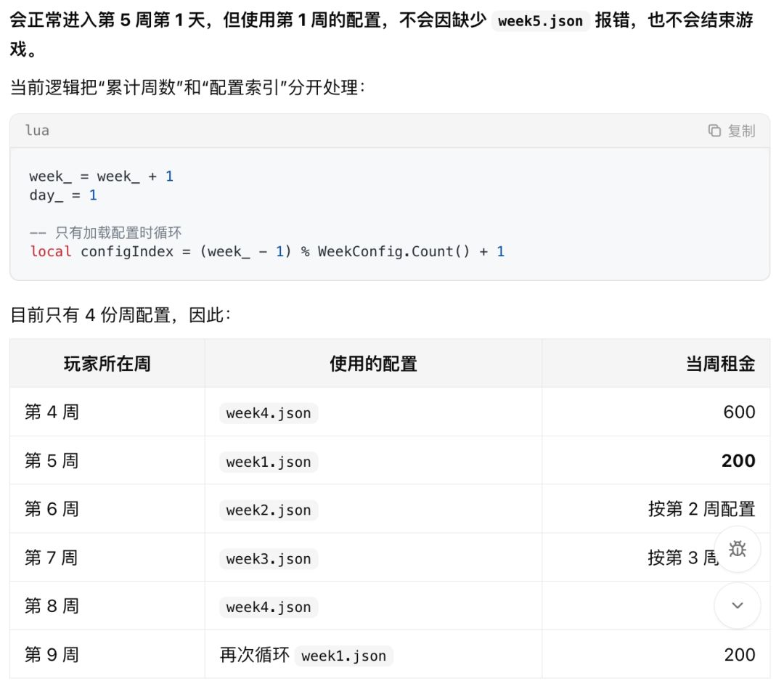
Task: Click 'week4.json' in the 第 4 周 row
Action: (x=269, y=413)
